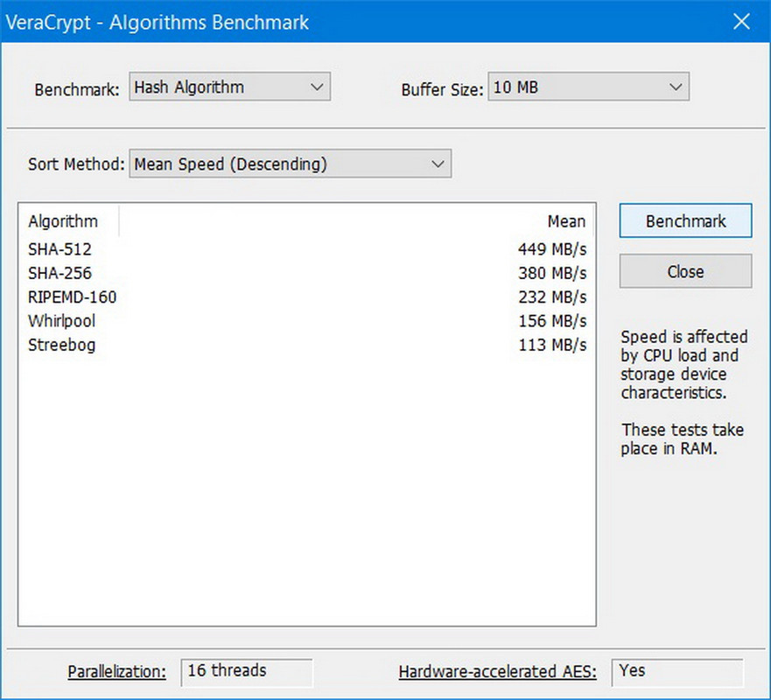The width and height of the screenshot is (771, 700).
Task: Open the Parallelization link
Action: point(117,671)
